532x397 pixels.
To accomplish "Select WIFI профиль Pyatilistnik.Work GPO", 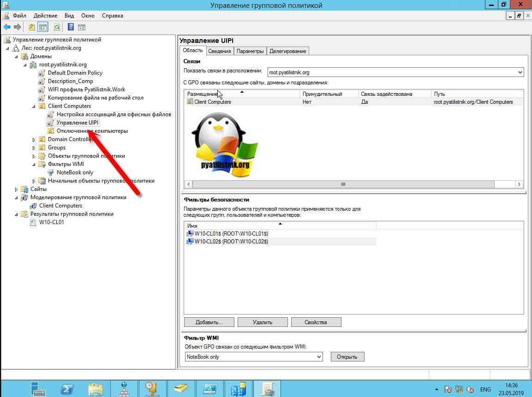I will pos(87,89).
